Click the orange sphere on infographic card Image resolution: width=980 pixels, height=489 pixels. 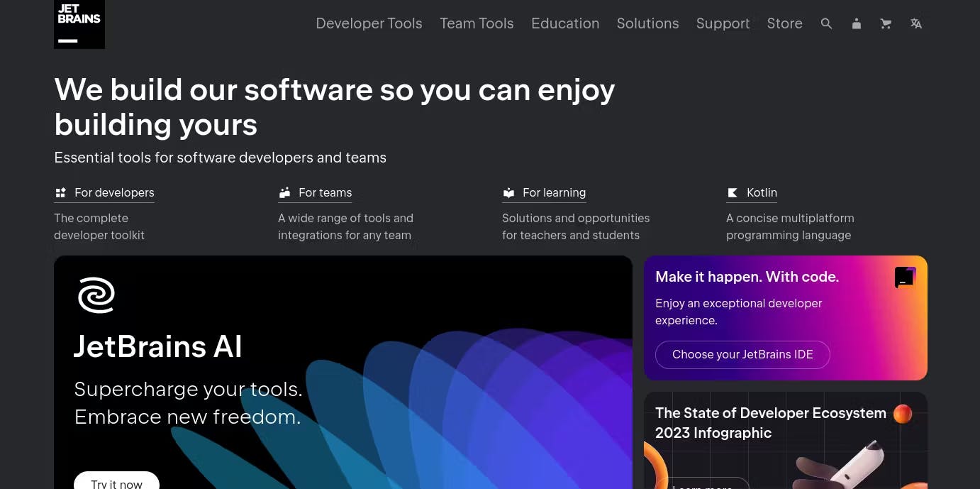click(x=903, y=413)
